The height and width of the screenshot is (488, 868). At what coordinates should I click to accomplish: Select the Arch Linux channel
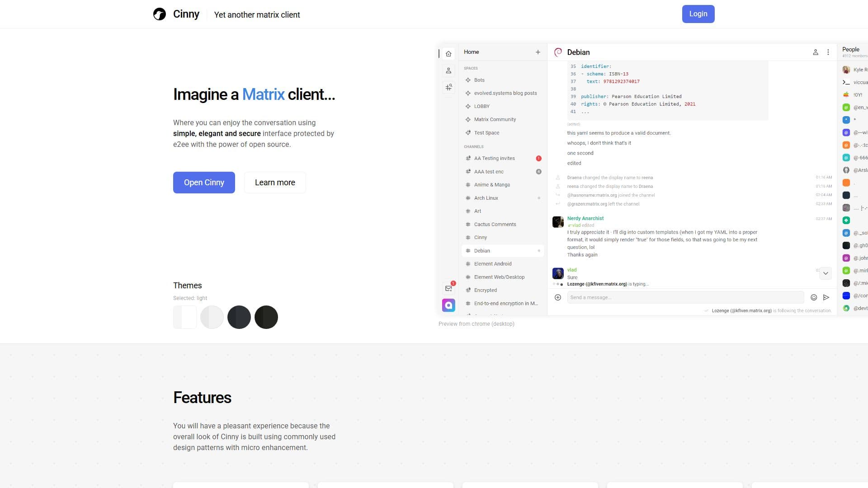tap(503, 198)
